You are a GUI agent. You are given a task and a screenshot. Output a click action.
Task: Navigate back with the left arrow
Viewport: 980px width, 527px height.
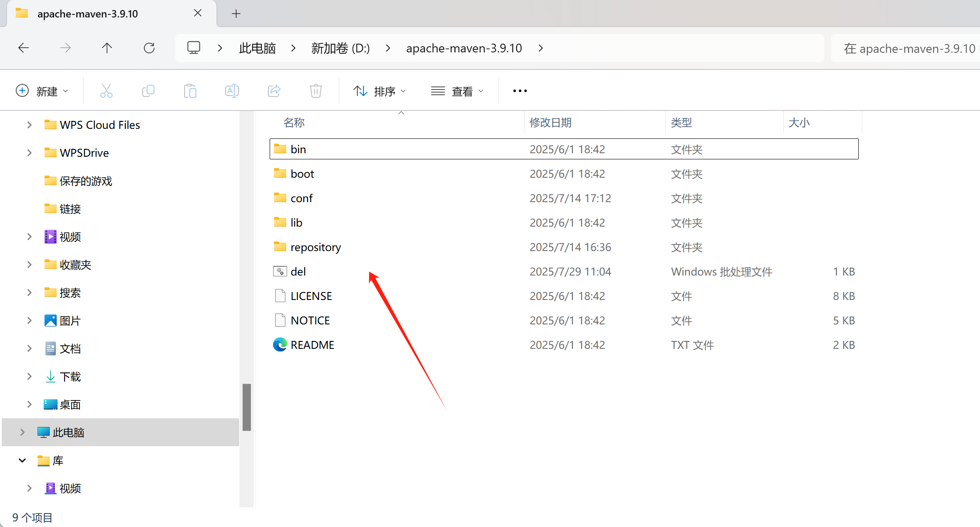(x=24, y=48)
